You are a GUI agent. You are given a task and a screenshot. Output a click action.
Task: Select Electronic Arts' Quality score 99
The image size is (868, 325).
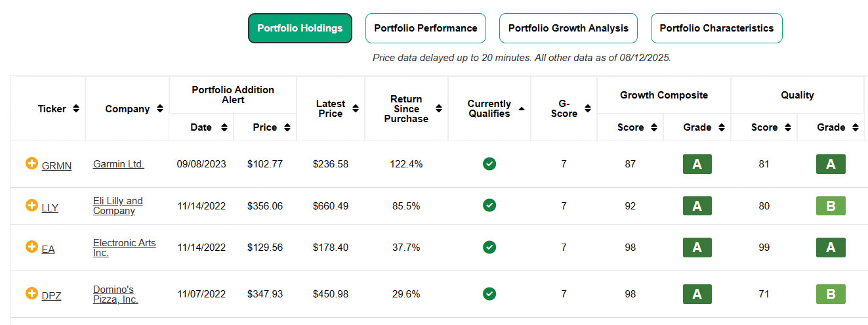tap(764, 248)
